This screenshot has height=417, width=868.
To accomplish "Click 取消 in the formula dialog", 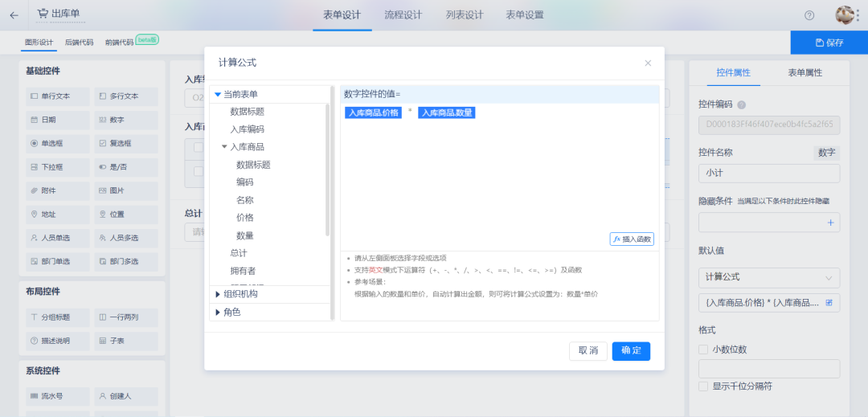I will click(588, 350).
